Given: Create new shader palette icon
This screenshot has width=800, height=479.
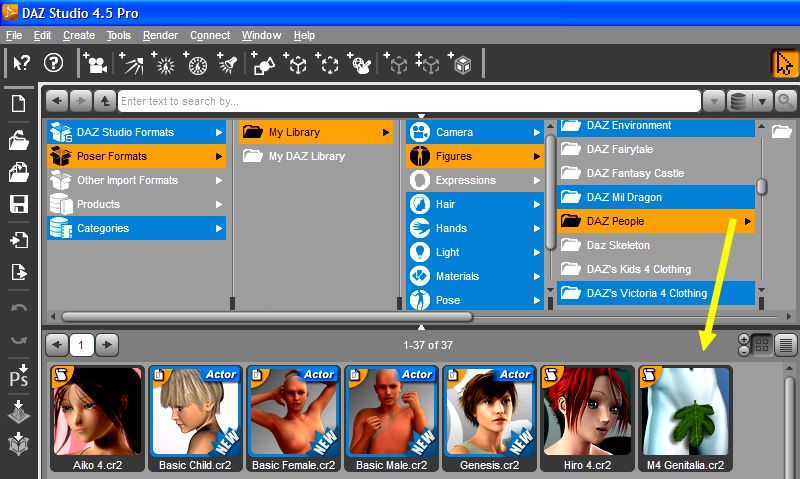Looking at the screenshot, I should [x=360, y=63].
